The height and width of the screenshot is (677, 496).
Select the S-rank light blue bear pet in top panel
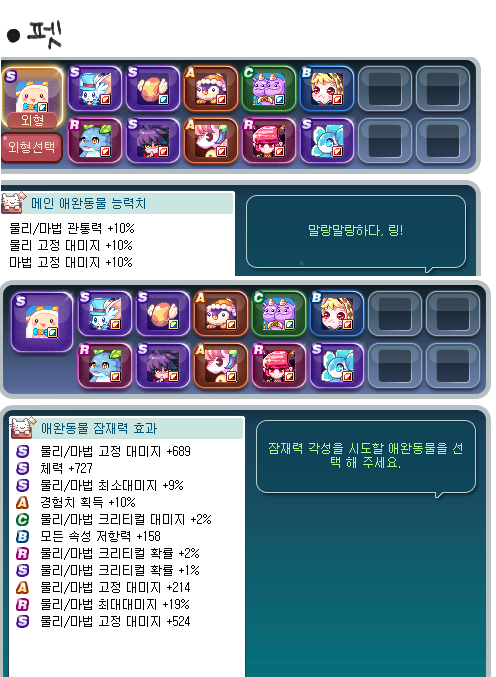click(x=327, y=141)
